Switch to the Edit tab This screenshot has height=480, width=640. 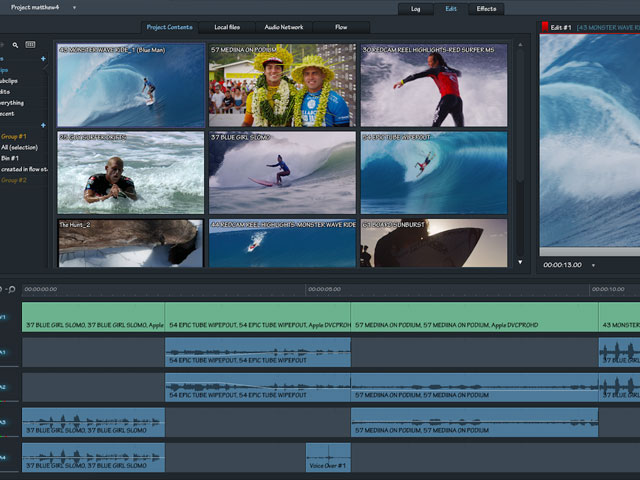coord(451,9)
